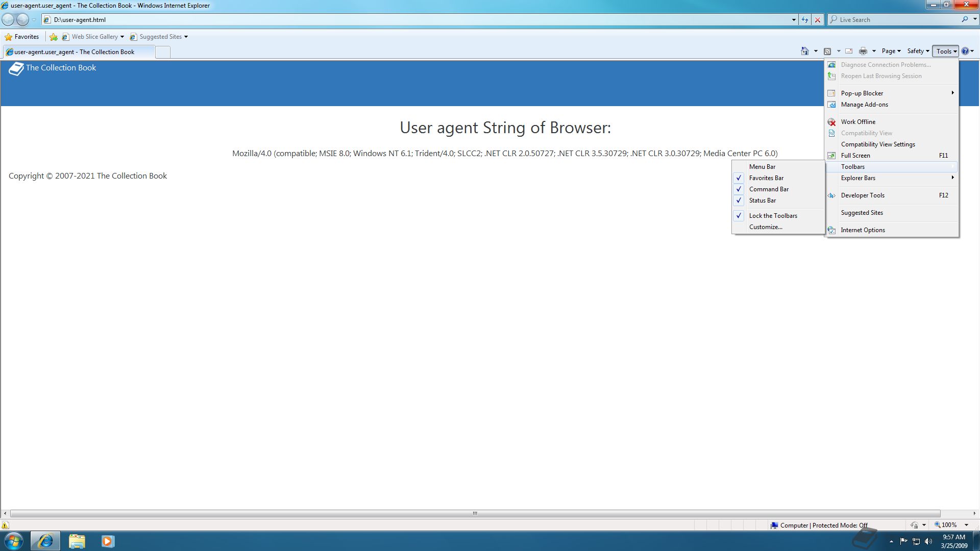The image size is (980, 551).
Task: Click the Live Search magnifier icon
Action: coord(965,19)
